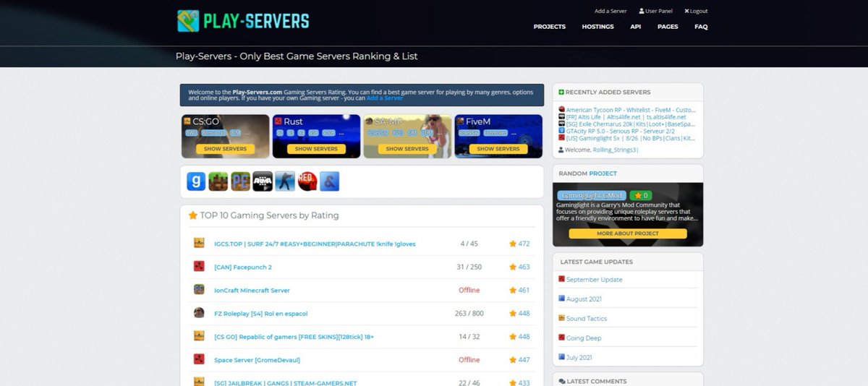Open Space Server [GromeDevaul] link

257,359
